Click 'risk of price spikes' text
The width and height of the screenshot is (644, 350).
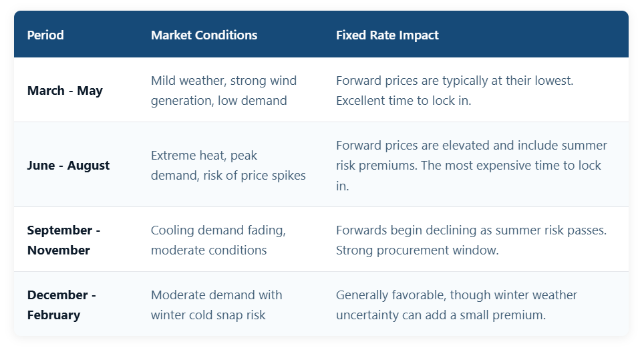[255, 176]
